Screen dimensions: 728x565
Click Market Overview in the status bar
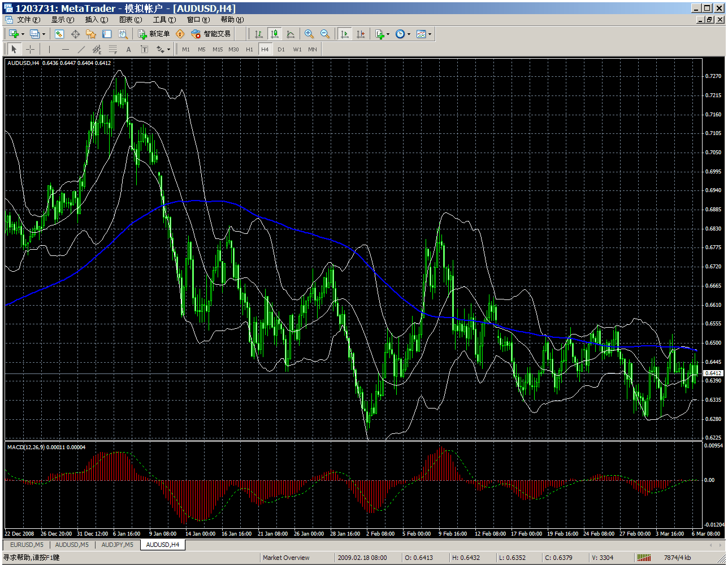coord(286,558)
